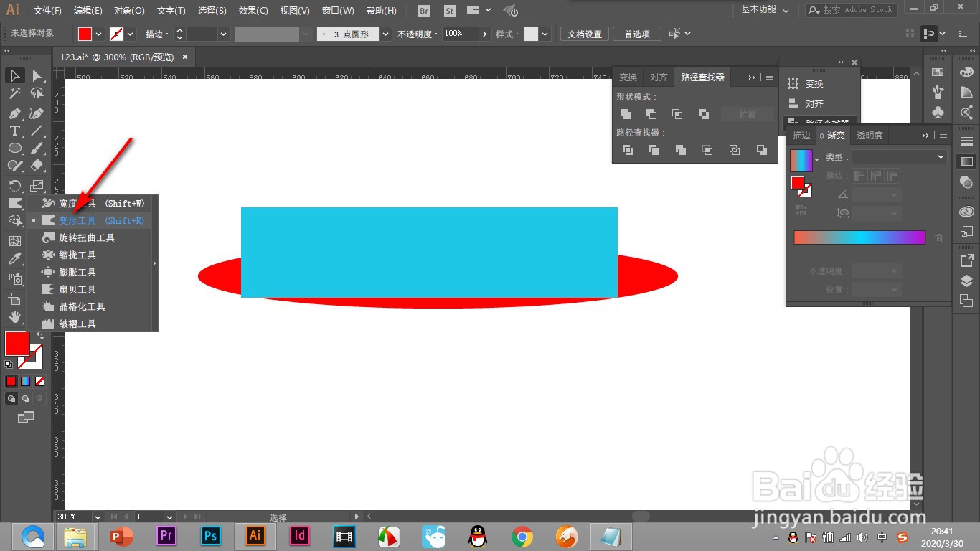Select the Pen tool
Screen dimensions: 980x551
coord(15,113)
